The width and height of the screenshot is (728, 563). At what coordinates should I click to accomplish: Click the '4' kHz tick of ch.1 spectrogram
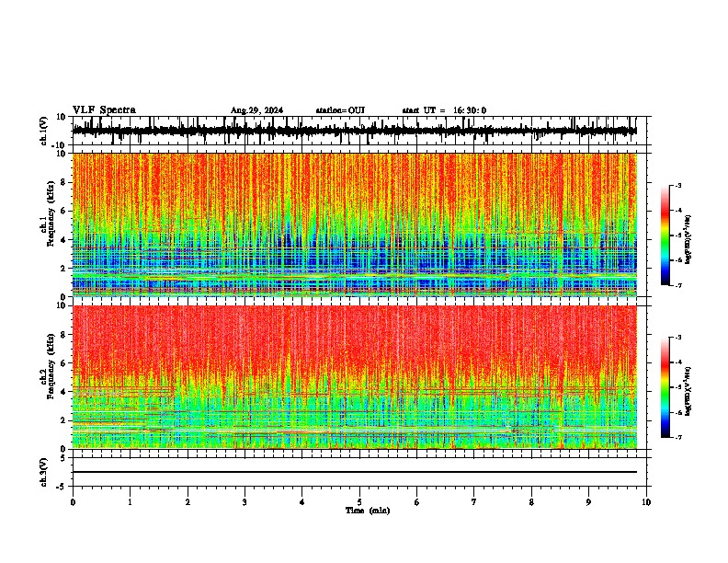coord(63,240)
